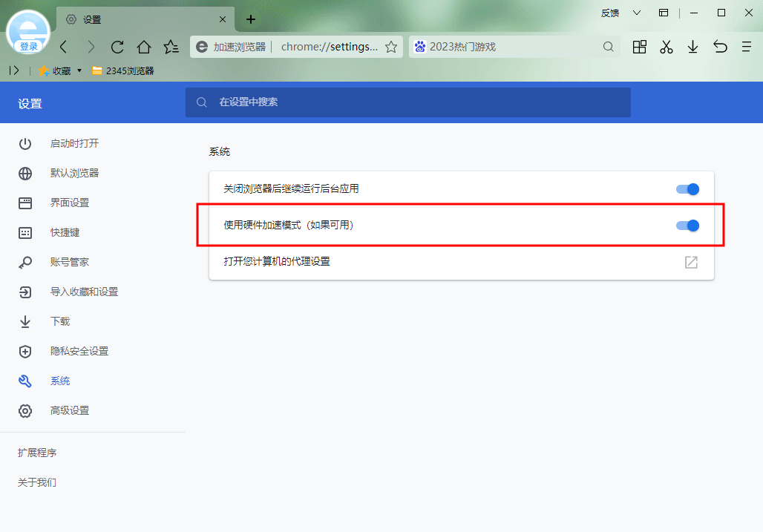763x532 pixels.
Task: Open 界面设置 settings section
Action: point(70,203)
